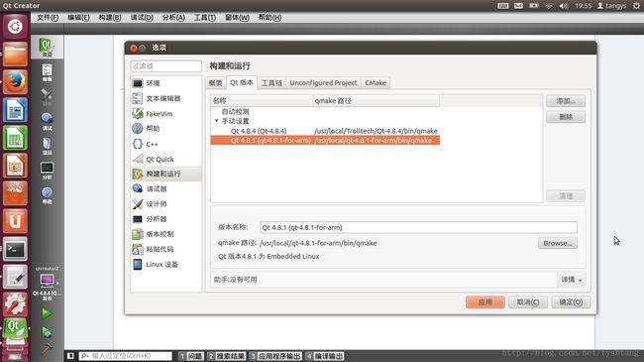644x362 pixels.
Task: Select the Linux 设备 options category
Action: pos(165,264)
